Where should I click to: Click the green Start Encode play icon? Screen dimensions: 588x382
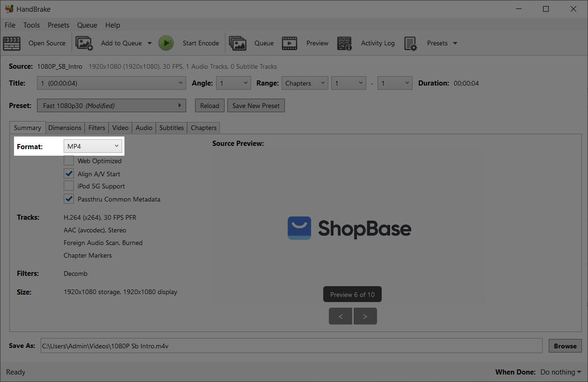pyautogui.click(x=166, y=43)
